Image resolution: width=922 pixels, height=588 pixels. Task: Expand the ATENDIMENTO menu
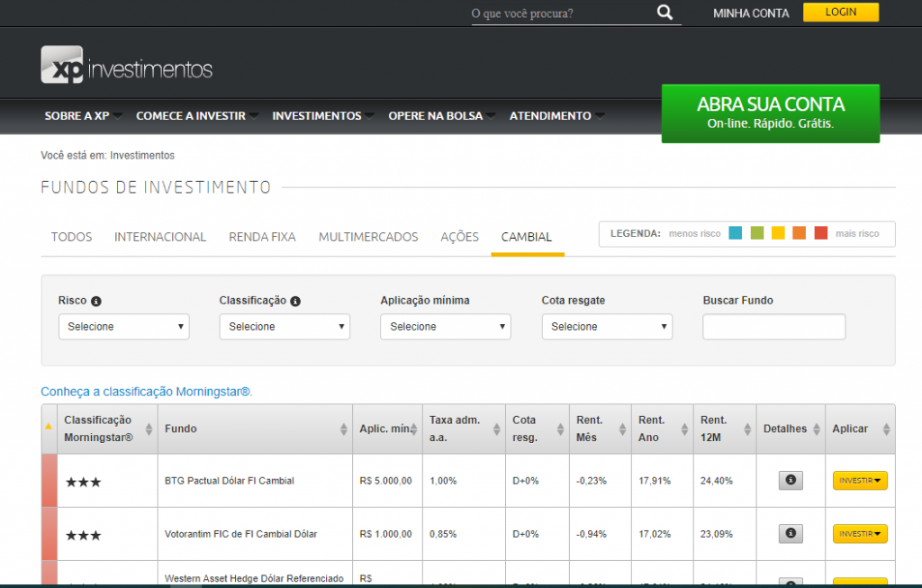[x=556, y=116]
